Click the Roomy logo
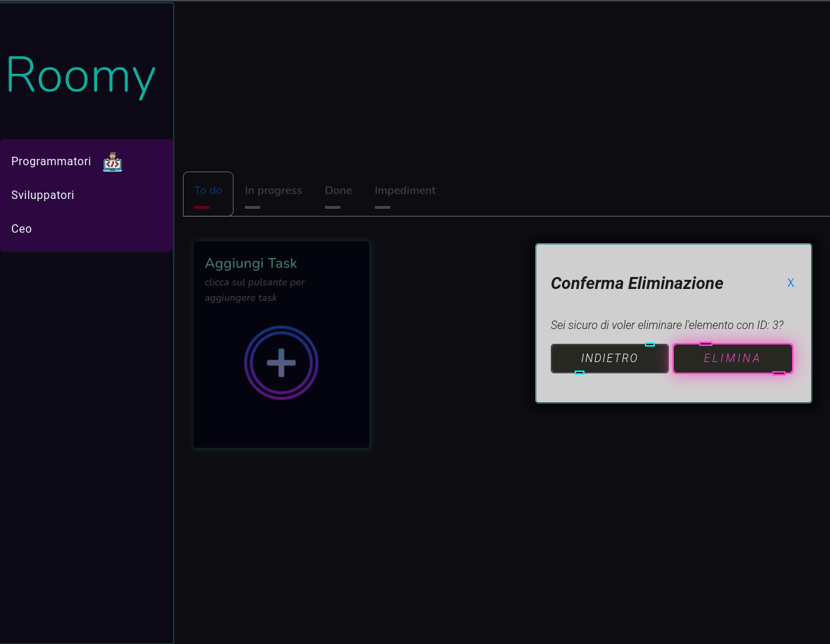This screenshot has height=644, width=830. tap(80, 75)
